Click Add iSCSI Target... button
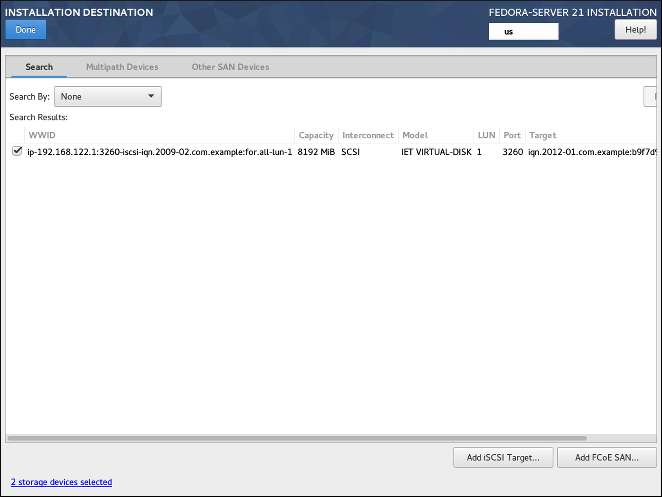 (x=503, y=458)
